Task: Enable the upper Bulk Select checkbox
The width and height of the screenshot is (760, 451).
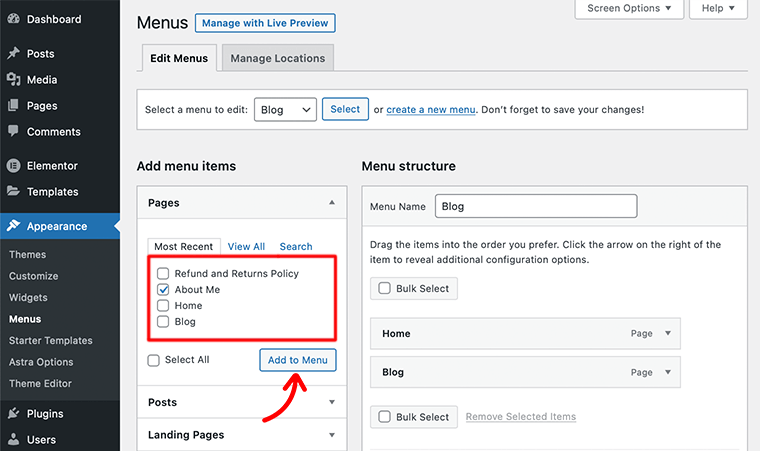Action: 384,288
